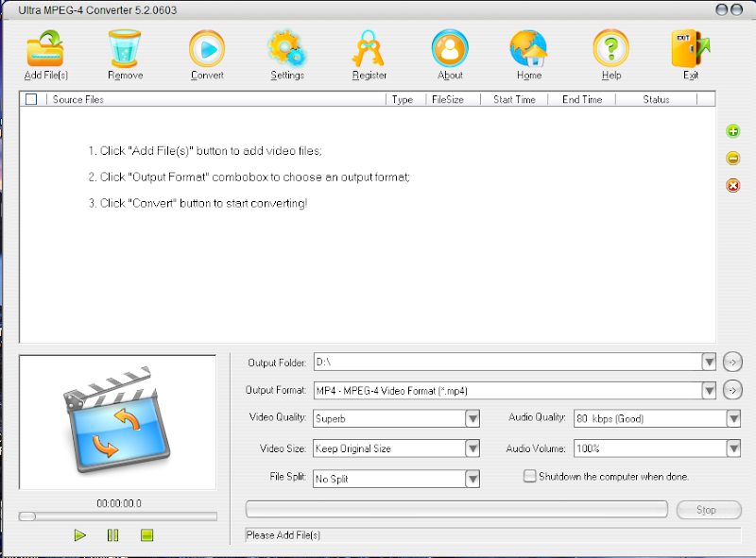Pause the preview video
756x558 pixels.
tap(112, 535)
